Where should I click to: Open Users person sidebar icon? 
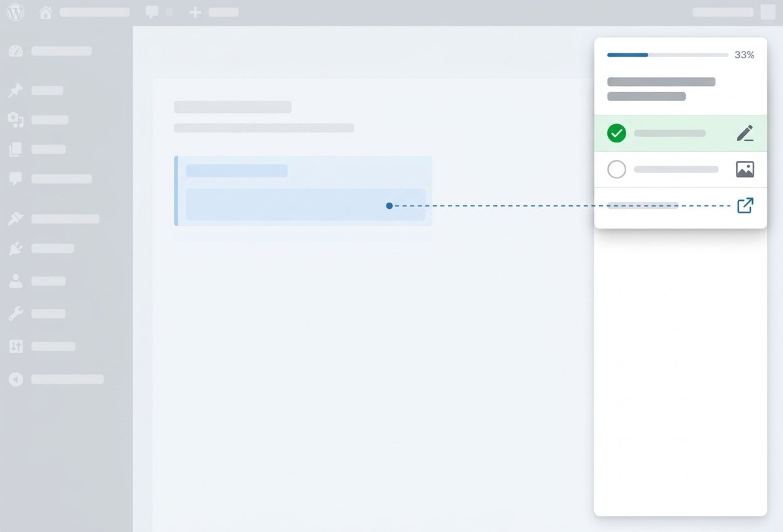16,281
